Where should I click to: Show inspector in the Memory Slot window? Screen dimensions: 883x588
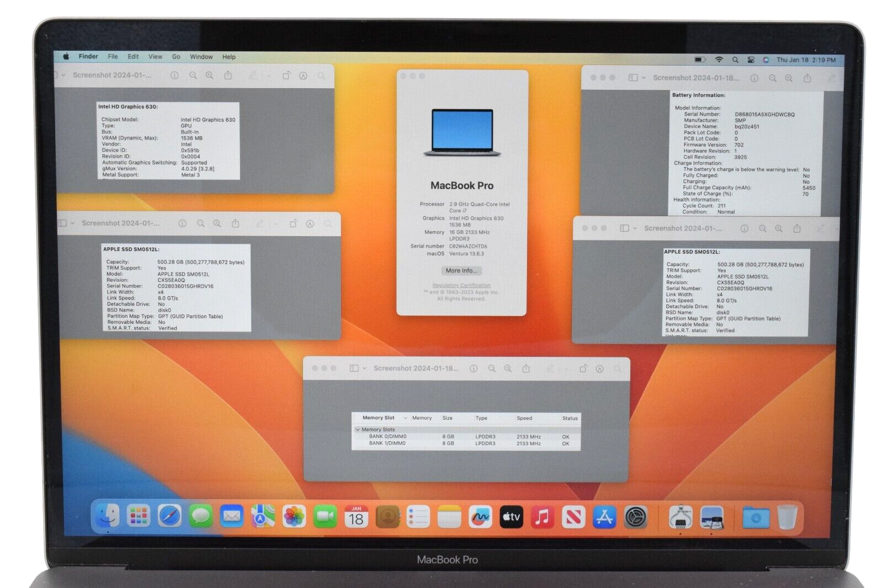point(474,368)
